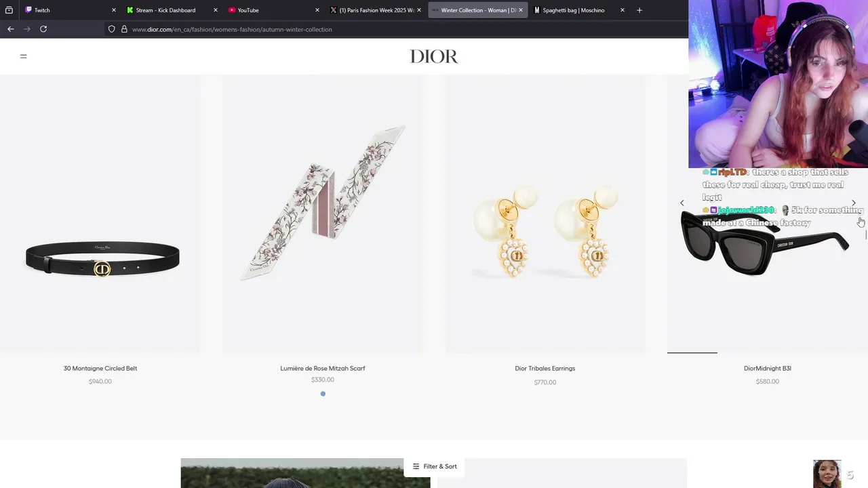Close the Twitch tab

click(x=113, y=10)
